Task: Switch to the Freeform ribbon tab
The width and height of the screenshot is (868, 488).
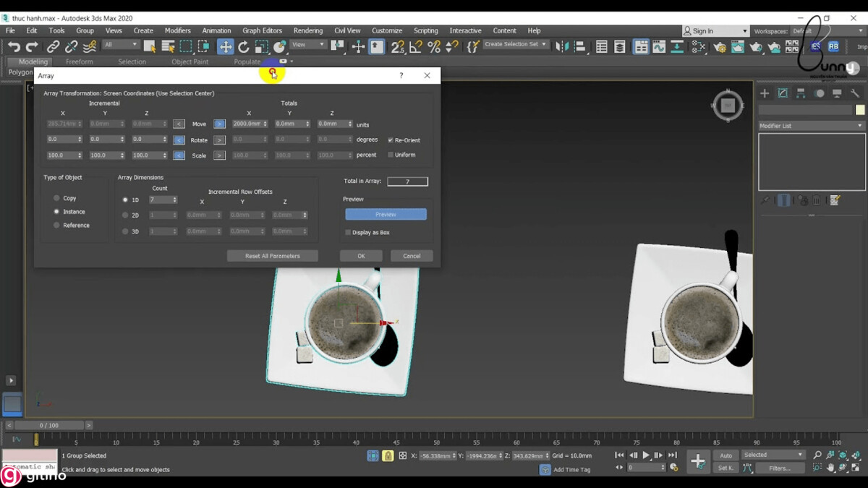Action: pos(80,61)
